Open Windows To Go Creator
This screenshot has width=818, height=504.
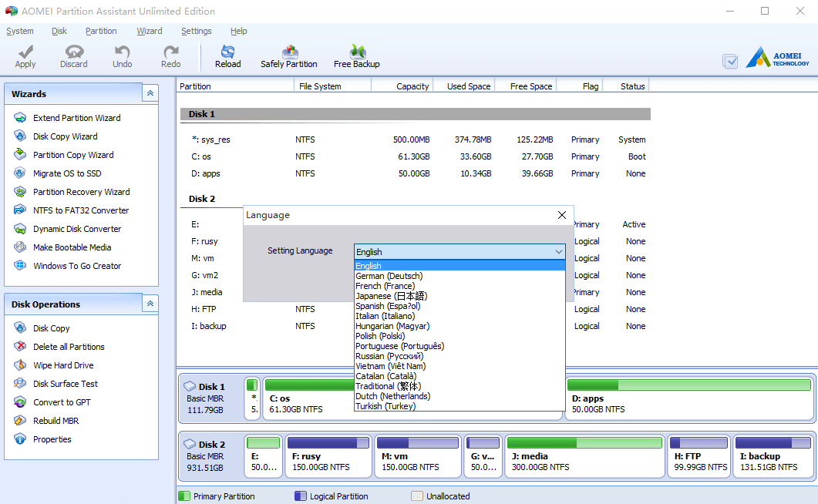(76, 266)
